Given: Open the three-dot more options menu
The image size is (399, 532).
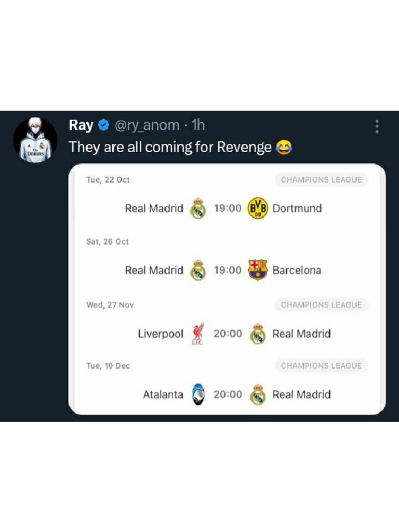Looking at the screenshot, I should pos(377,127).
